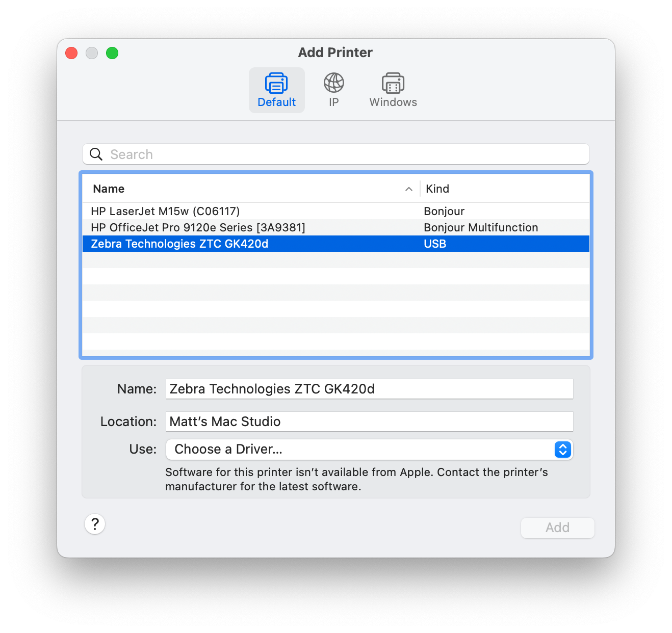This screenshot has width=672, height=633.
Task: Click the blue arrows on Use popup
Action: (x=562, y=450)
